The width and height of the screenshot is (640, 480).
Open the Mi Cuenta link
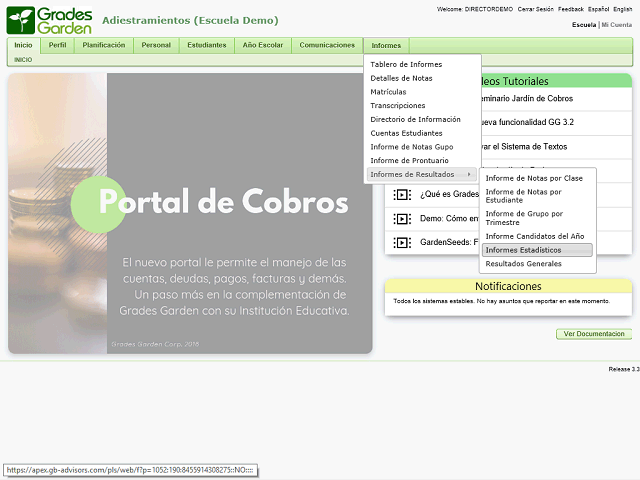tap(616, 25)
